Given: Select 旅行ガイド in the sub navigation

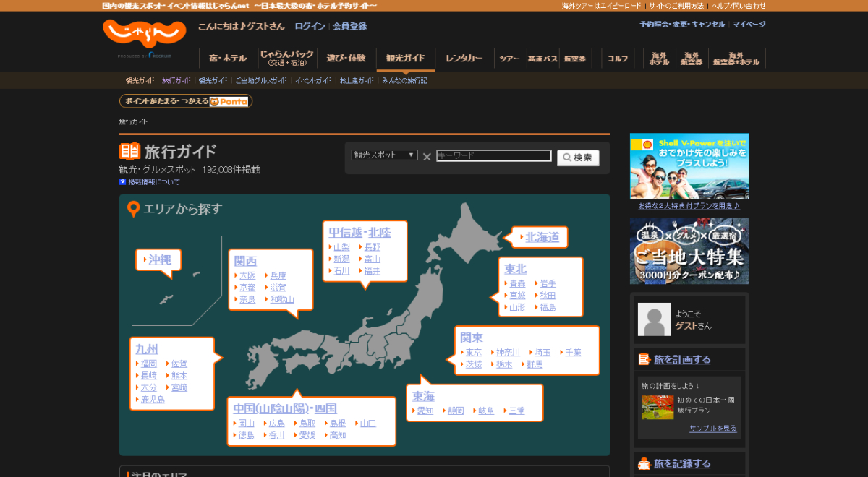Looking at the screenshot, I should [x=176, y=81].
